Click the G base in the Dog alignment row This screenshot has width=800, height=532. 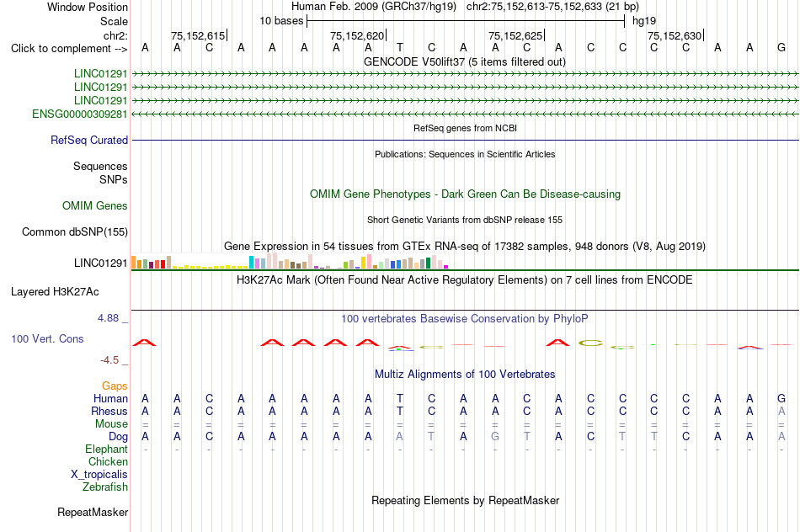click(x=495, y=437)
